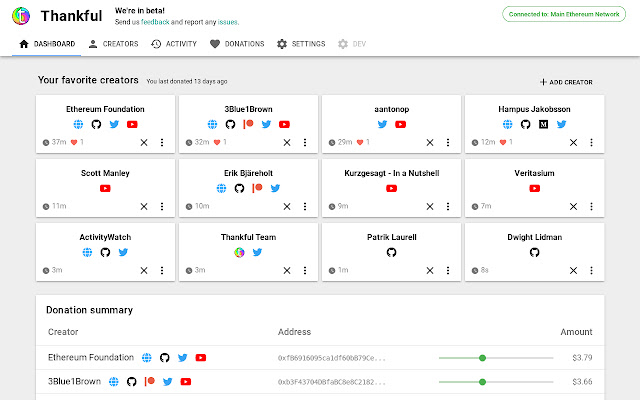Open the Activity tab

(x=173, y=44)
